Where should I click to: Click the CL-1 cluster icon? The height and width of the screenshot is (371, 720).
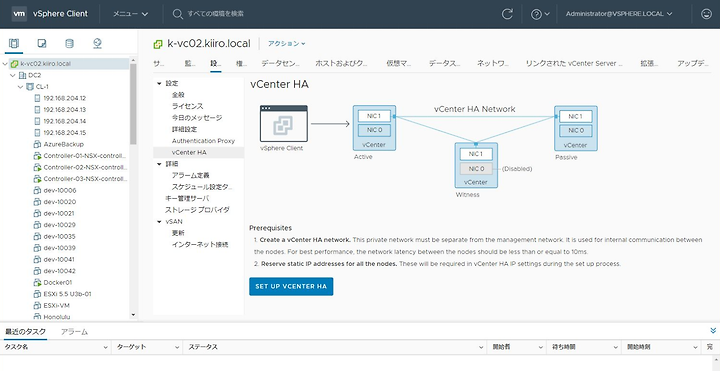pyautogui.click(x=30, y=87)
